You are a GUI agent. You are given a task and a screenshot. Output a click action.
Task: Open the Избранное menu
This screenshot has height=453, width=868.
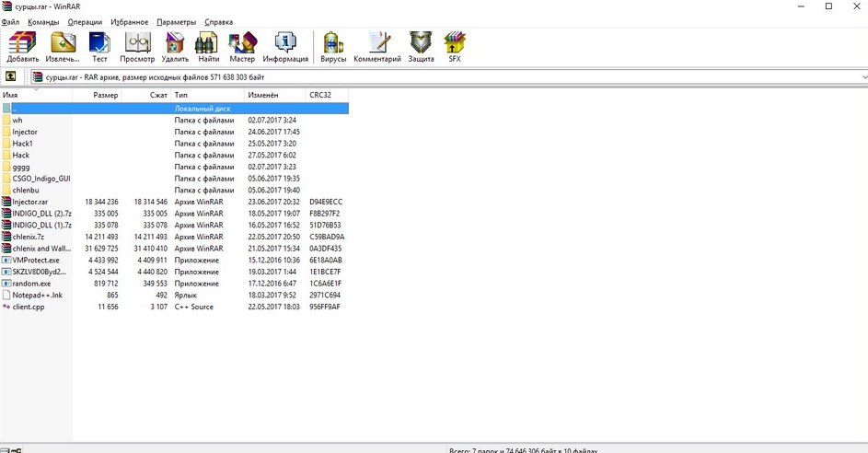click(130, 22)
